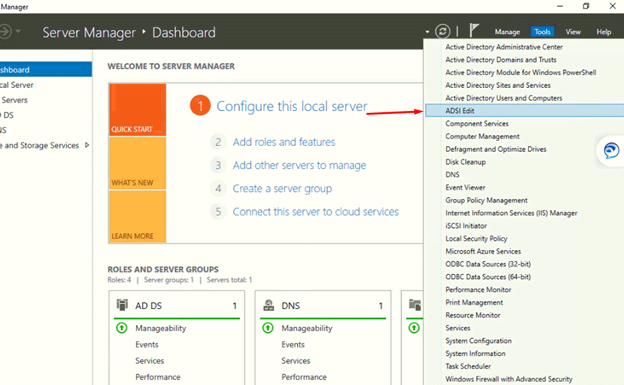This screenshot has width=624, height=385.
Task: Click the AD DS tile title
Action: 148,305
